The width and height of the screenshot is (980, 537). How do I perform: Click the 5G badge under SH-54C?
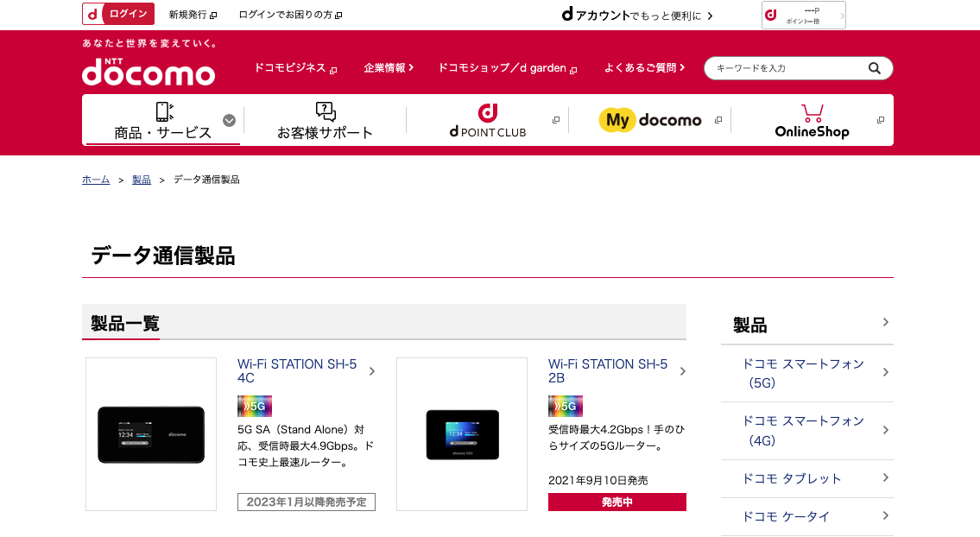click(255, 407)
